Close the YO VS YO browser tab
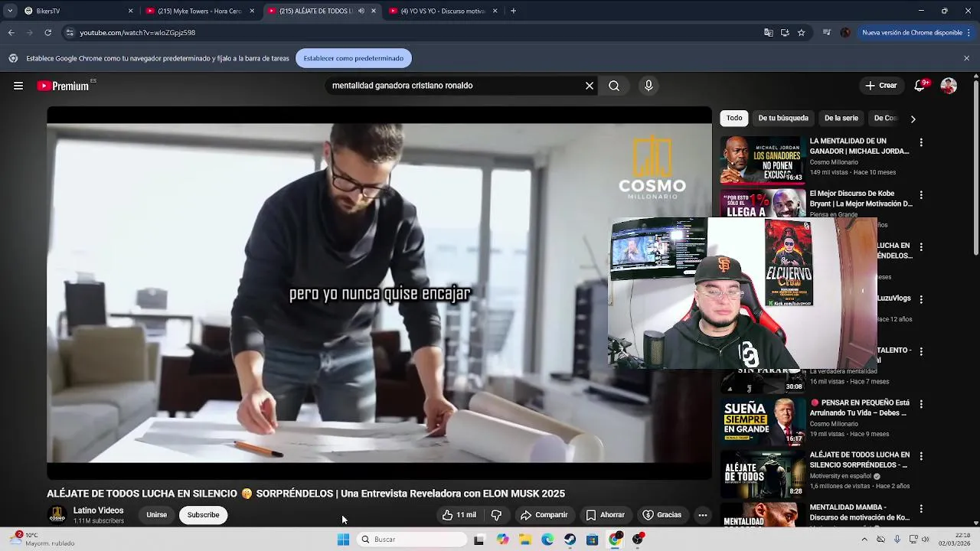Image resolution: width=980 pixels, height=551 pixels. (495, 11)
